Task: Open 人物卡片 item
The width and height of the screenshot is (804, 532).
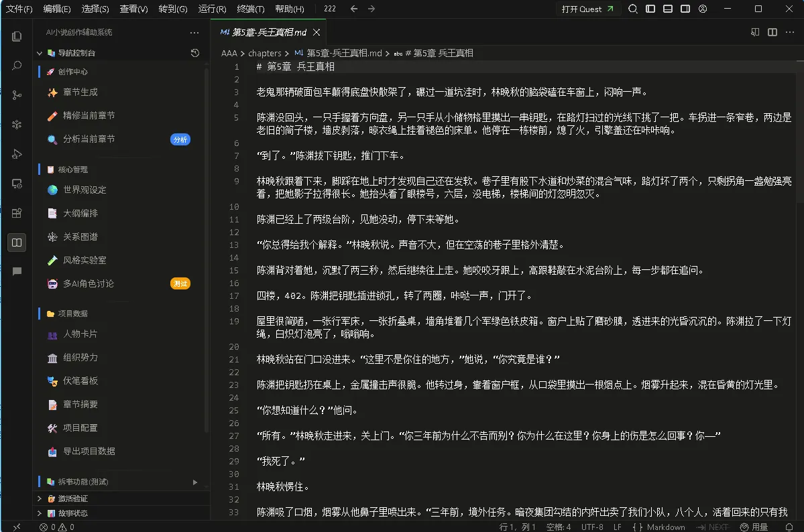Action: pyautogui.click(x=80, y=334)
